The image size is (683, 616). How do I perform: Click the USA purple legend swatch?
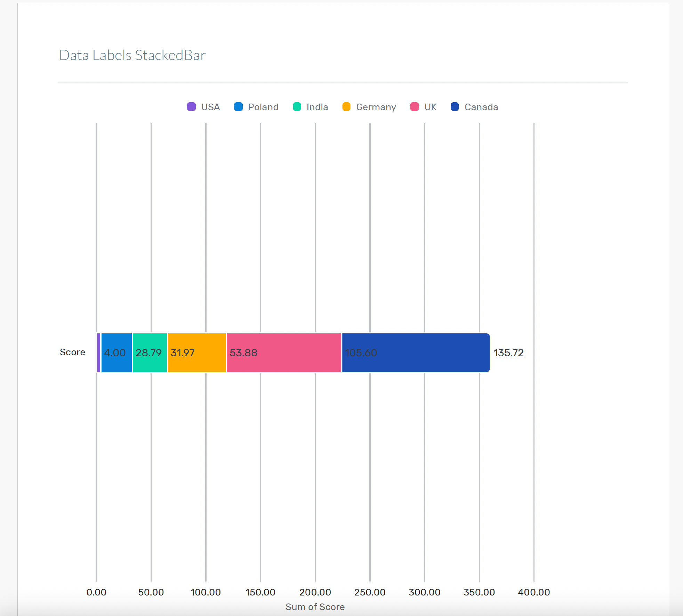(191, 107)
